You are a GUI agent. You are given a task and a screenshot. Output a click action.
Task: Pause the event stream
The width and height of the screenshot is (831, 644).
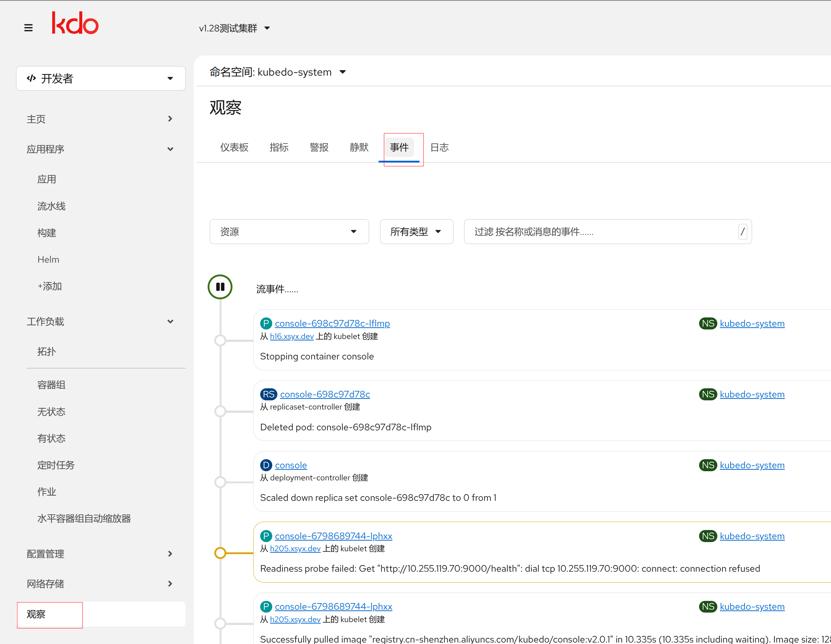tap(220, 287)
